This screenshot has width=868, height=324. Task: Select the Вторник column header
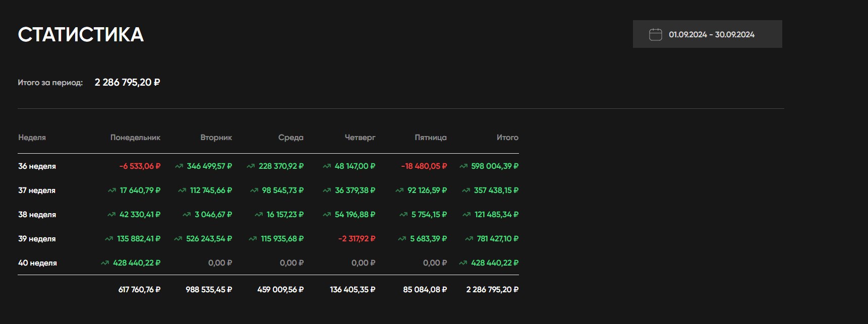(216, 138)
